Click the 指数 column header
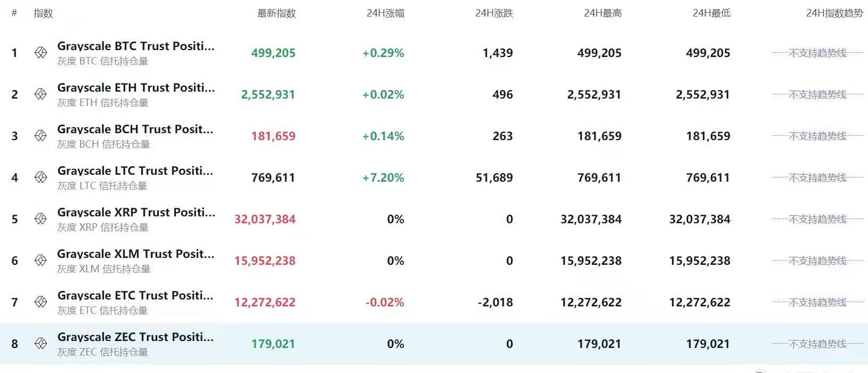Image resolution: width=868 pixels, height=373 pixels. click(x=43, y=13)
